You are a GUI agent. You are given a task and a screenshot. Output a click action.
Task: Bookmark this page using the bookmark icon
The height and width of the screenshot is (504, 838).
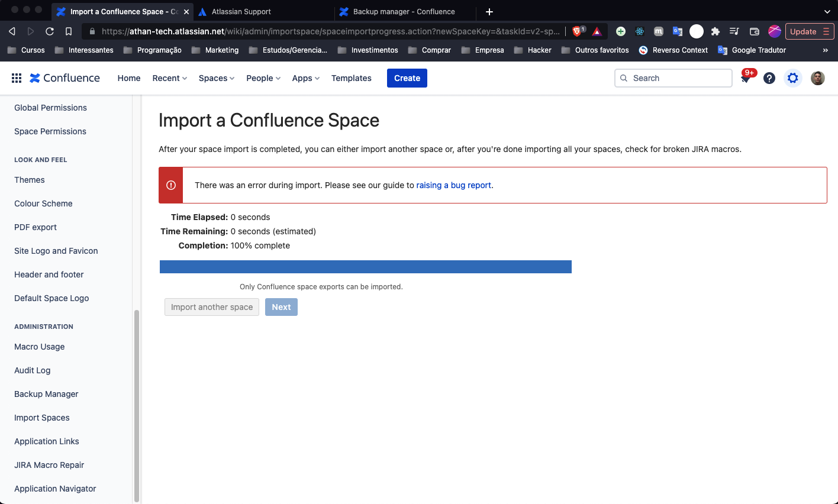(x=69, y=31)
